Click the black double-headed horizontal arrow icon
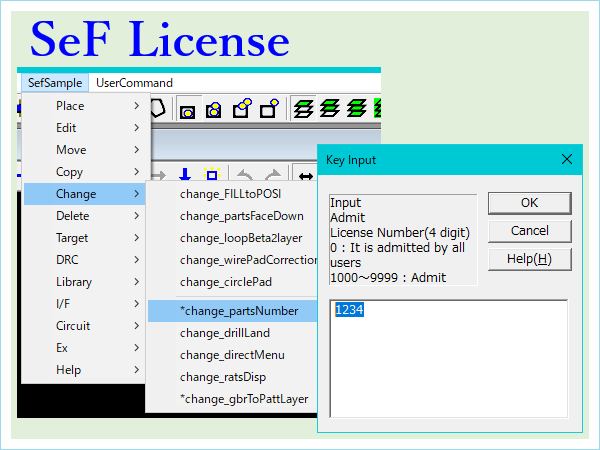The image size is (600, 450). click(x=305, y=176)
